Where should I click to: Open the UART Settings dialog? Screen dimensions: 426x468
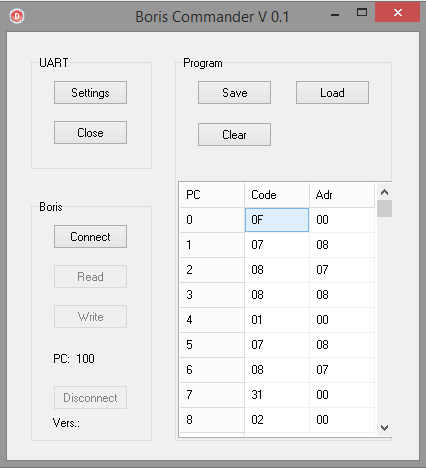tap(90, 93)
